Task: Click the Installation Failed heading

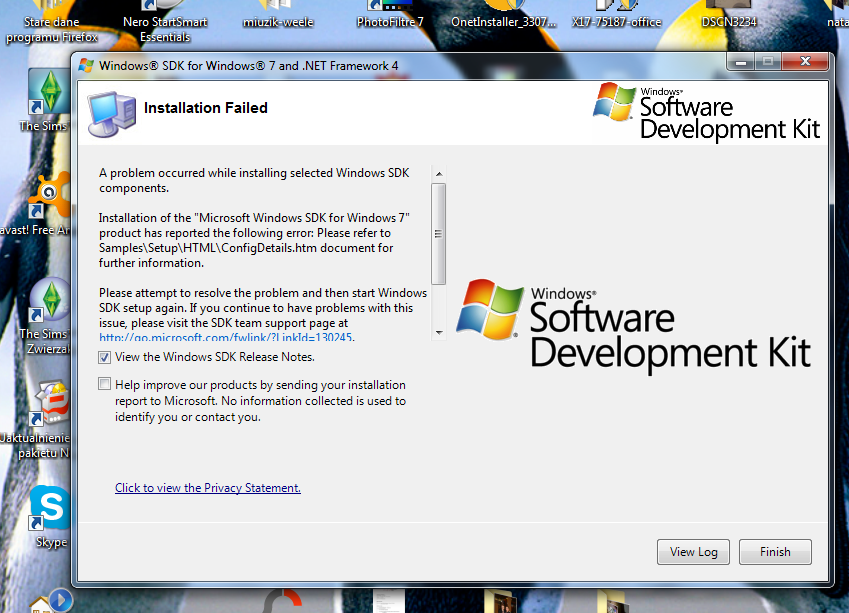Action: click(206, 108)
